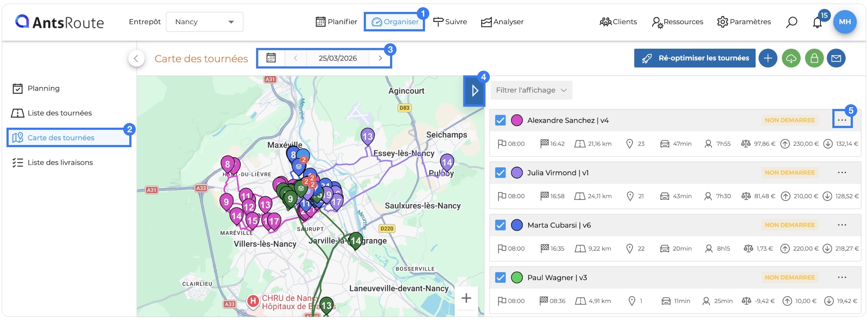Screen dimensions: 868x321
Task: Go to Planning in sidebar
Action: (x=36, y=88)
